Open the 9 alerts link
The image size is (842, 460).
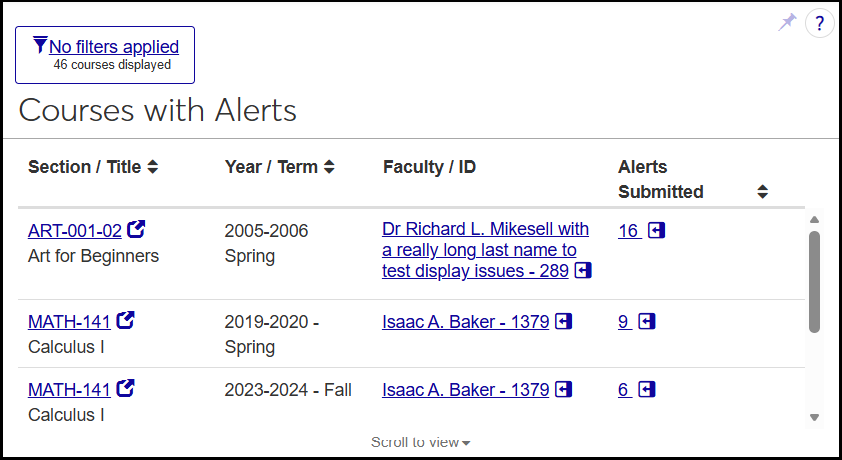(x=623, y=322)
